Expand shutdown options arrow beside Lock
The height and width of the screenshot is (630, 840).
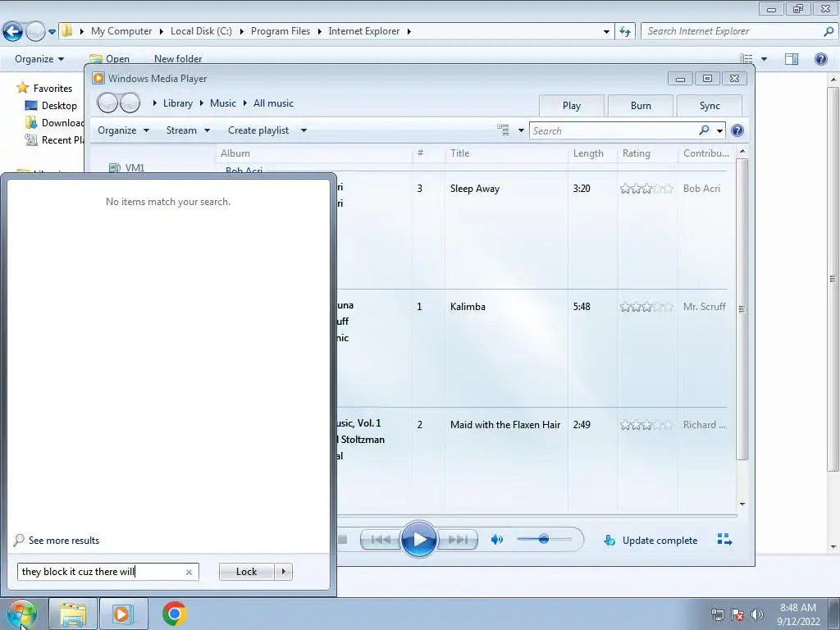(283, 572)
